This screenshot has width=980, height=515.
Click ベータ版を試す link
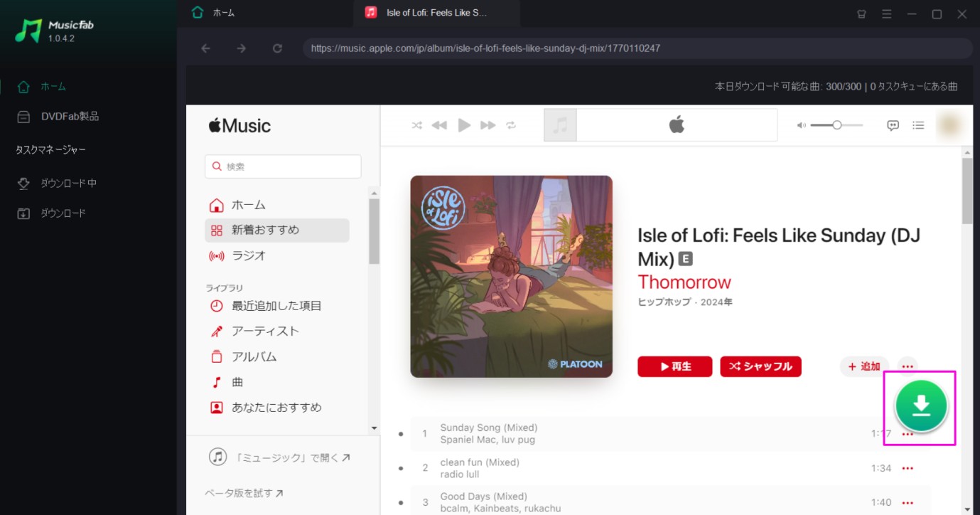click(x=244, y=493)
